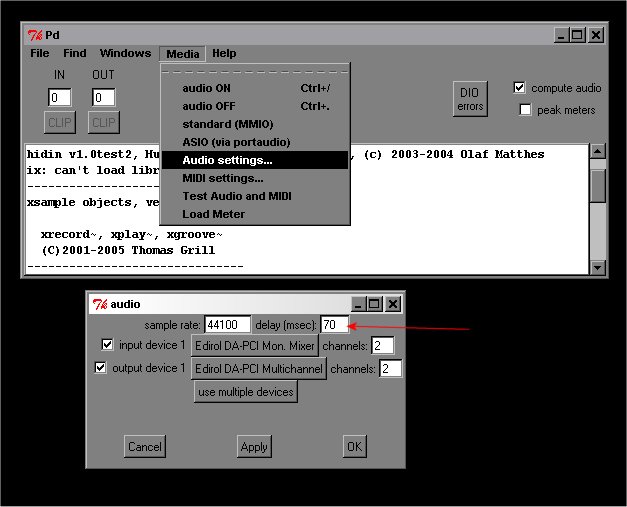627x507 pixels.
Task: Open the Windows menu
Action: point(125,54)
